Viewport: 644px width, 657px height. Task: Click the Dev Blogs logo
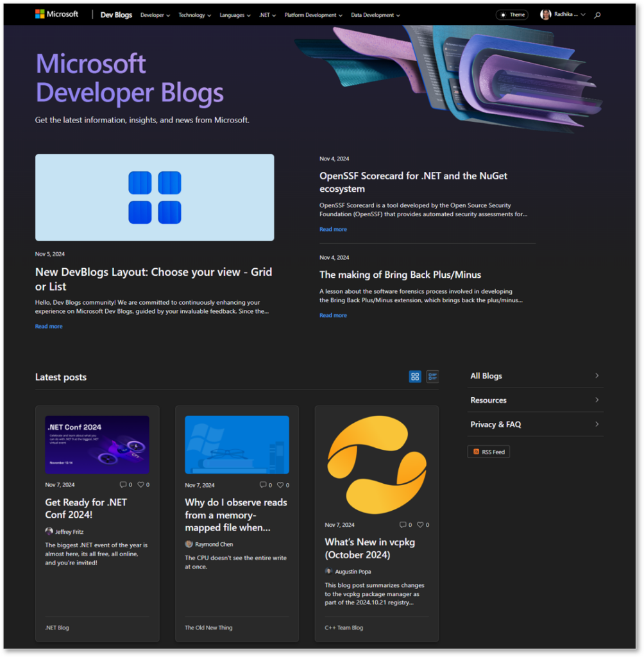tap(116, 14)
